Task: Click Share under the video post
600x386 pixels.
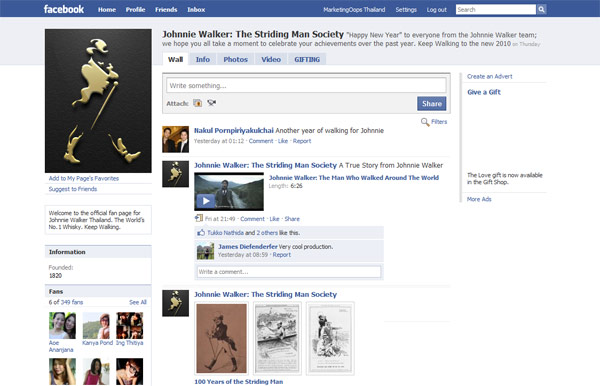Action: click(x=292, y=219)
